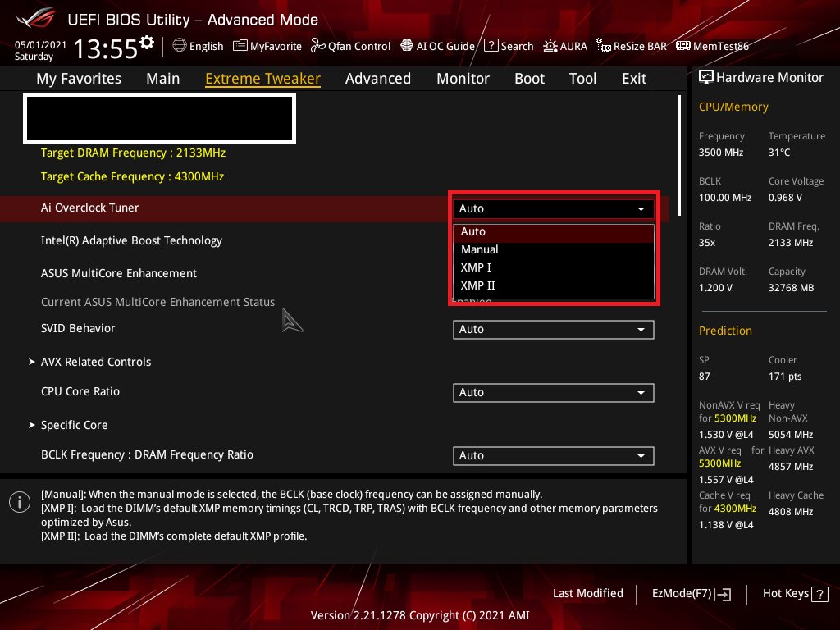Image resolution: width=840 pixels, height=630 pixels.
Task: Open the Hardware Monitor panel icon
Action: [x=706, y=76]
